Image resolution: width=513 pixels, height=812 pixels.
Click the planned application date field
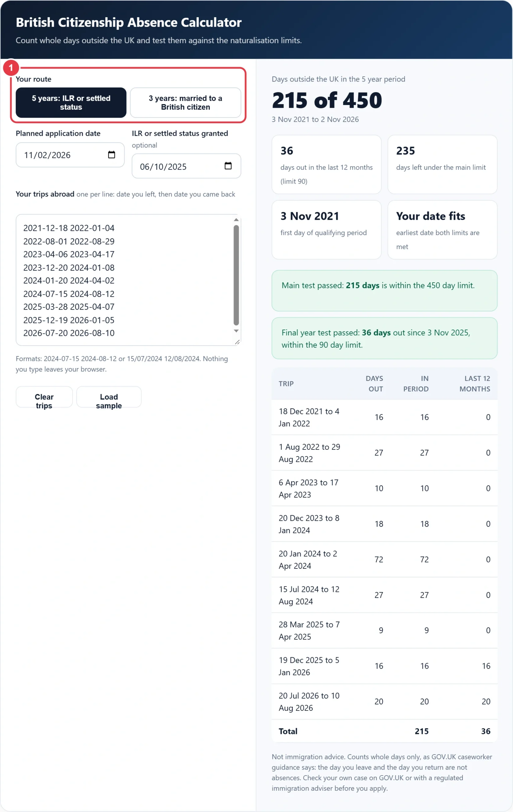pyautogui.click(x=70, y=155)
